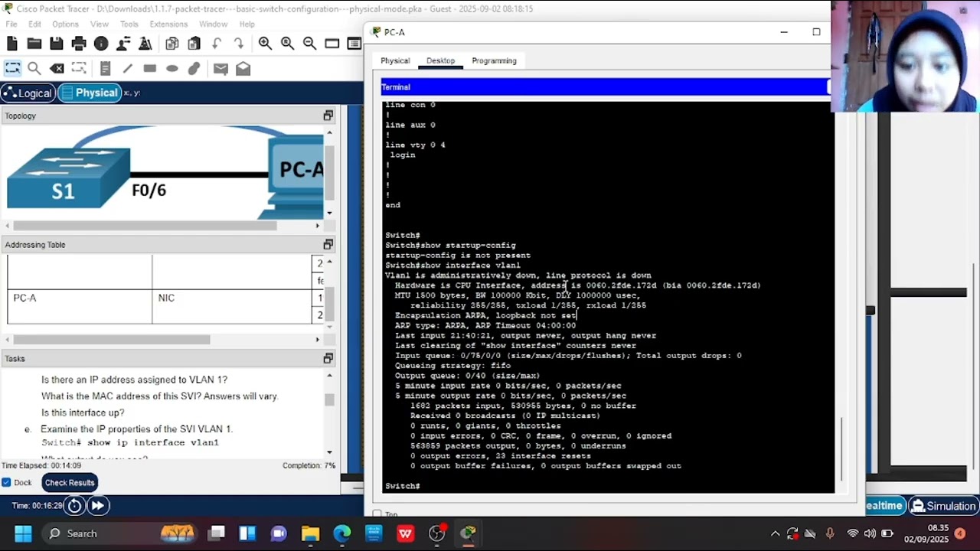Show hidden system tray icons

point(775,533)
